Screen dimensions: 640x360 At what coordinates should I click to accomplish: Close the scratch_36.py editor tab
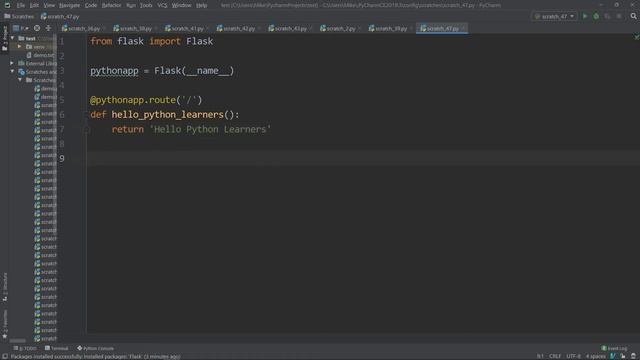tap(104, 29)
